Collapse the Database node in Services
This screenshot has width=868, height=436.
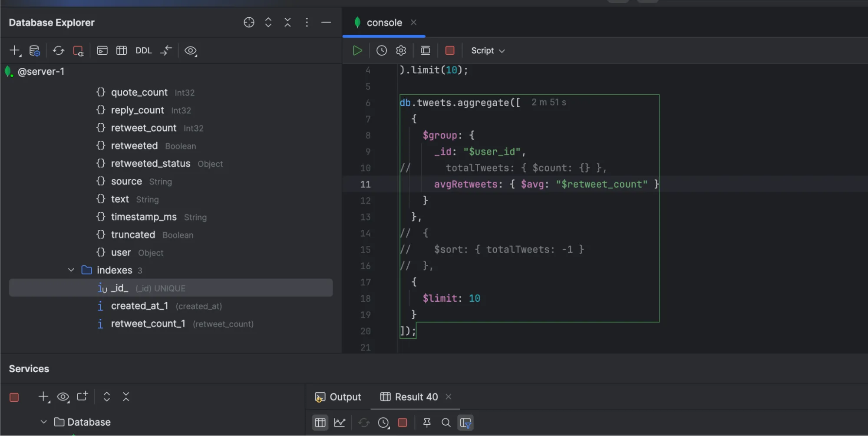click(x=43, y=422)
